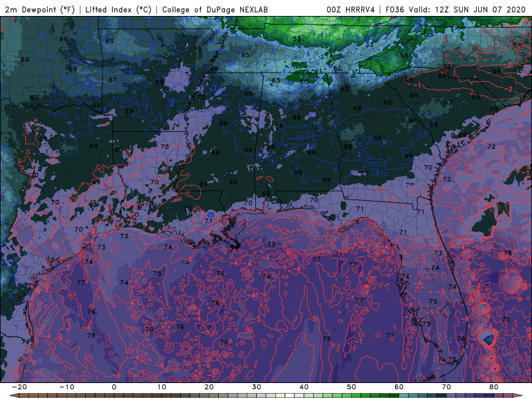Screen dimensions: 532x399
Task: Click the "F036 Valid: 12Z SUN JUN 07 2020" text
Action: coord(456,9)
